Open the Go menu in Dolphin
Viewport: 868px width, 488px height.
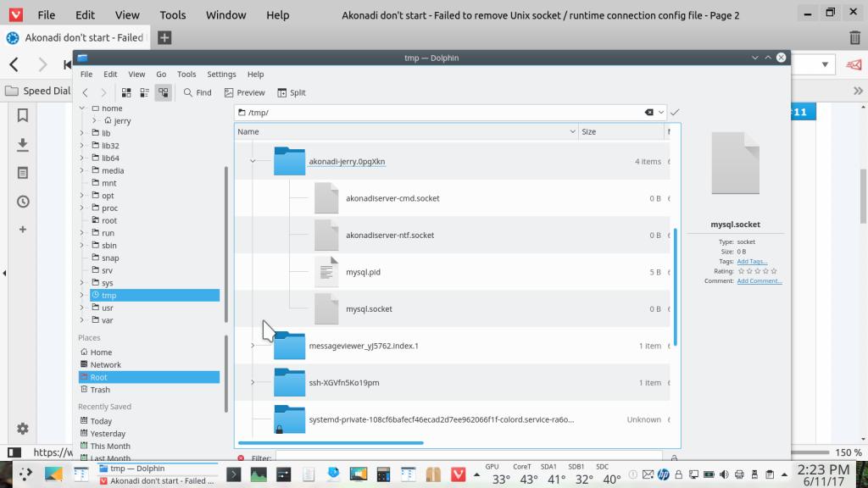(x=161, y=75)
